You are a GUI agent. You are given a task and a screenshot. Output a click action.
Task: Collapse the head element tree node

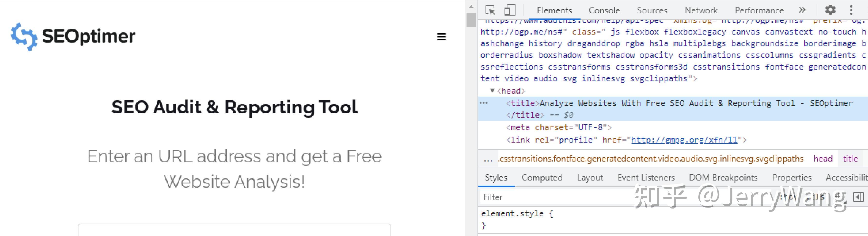(x=492, y=91)
